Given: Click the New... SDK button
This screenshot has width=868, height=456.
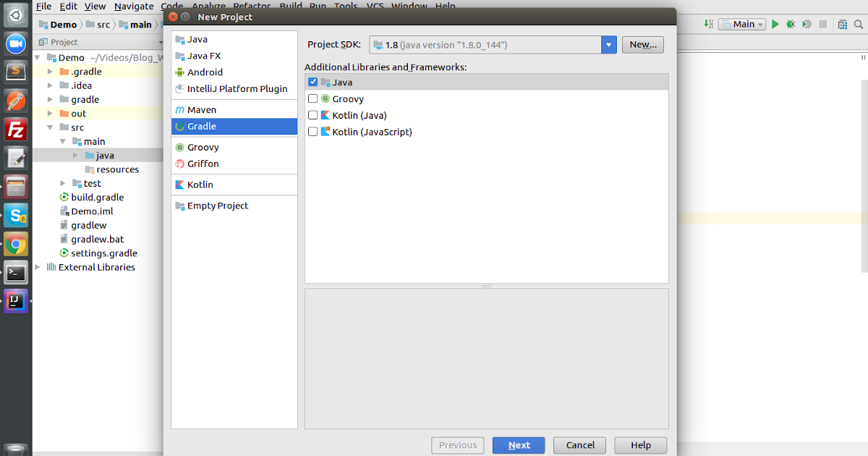Looking at the screenshot, I should click(x=642, y=45).
